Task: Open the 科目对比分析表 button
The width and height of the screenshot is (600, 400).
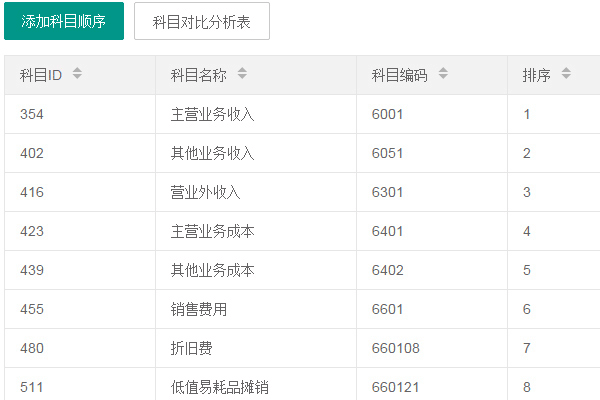Action: click(202, 21)
